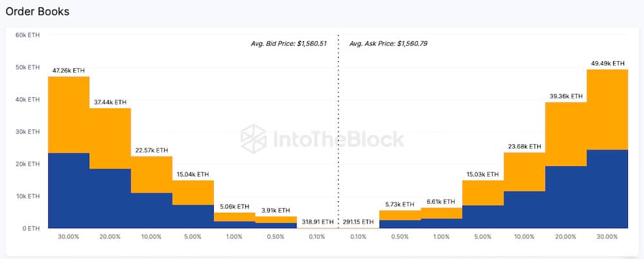644x259 pixels.
Task: Click the 3.91k ETH value label
Action: click(x=276, y=210)
